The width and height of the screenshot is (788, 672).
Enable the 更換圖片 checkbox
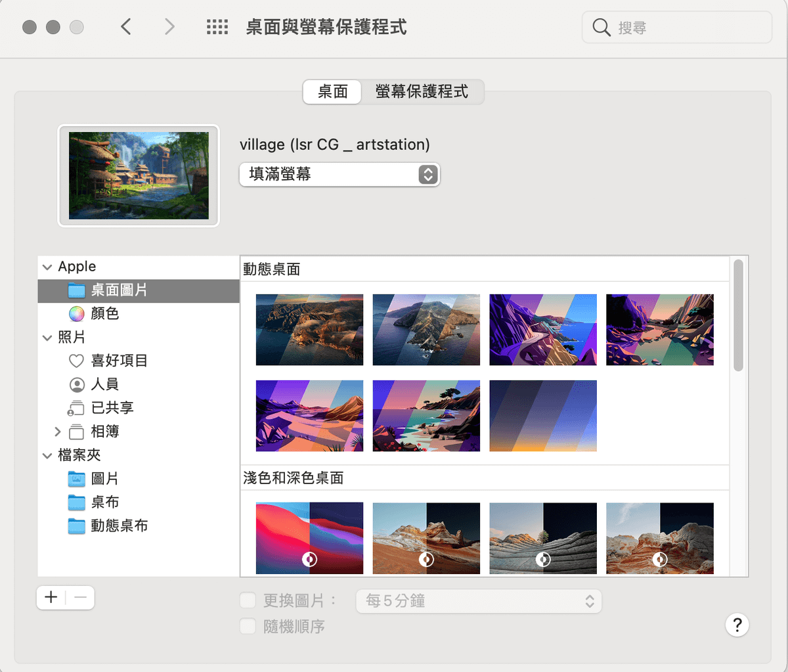(x=248, y=600)
